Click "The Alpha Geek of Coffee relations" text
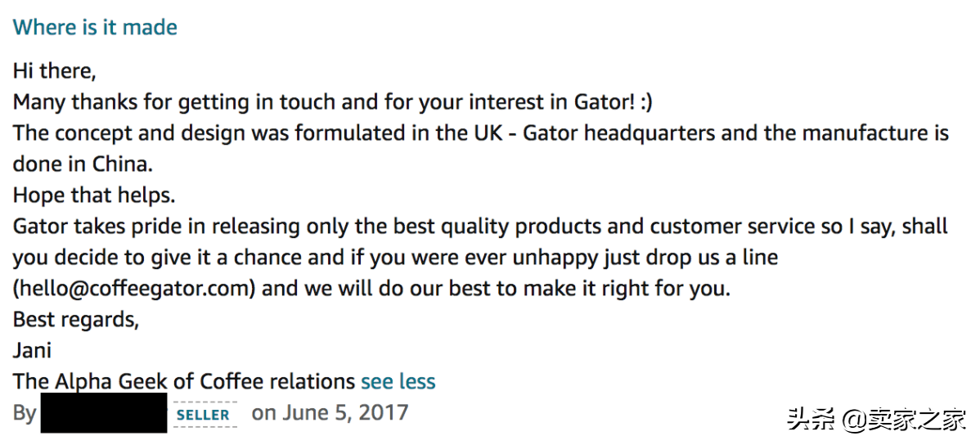 point(184,381)
